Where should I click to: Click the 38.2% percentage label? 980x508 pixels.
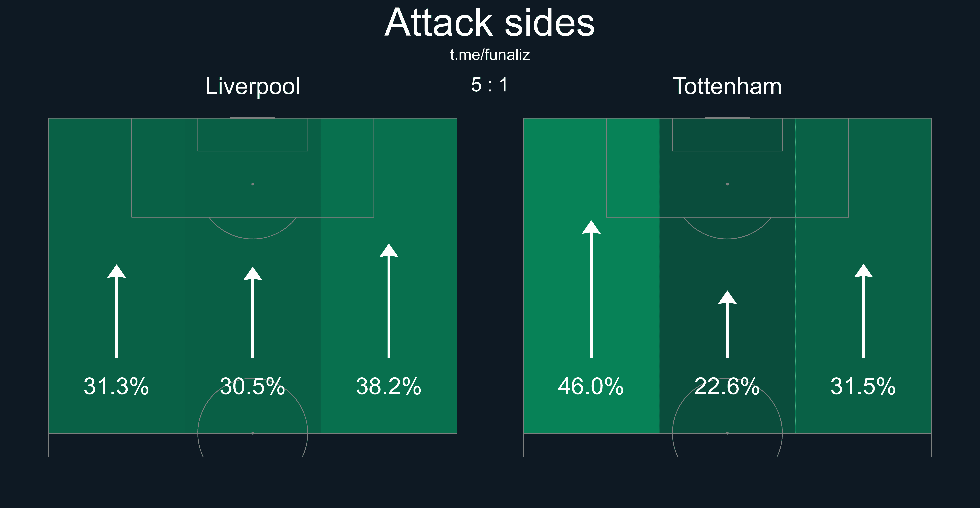click(x=389, y=386)
